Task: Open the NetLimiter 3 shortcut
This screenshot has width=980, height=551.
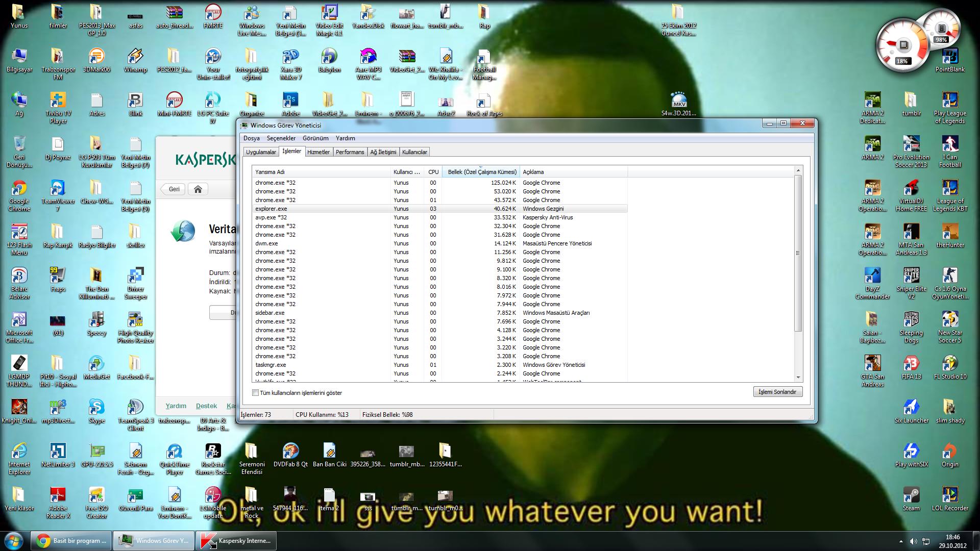Action: tap(58, 455)
